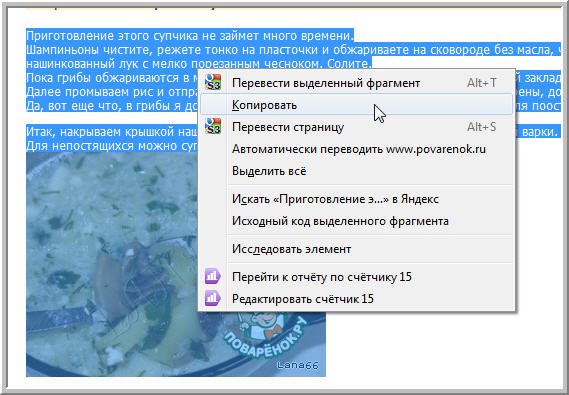Screen dimensions: 569x395
Task: Click the S3 translator icon beside "Перевести выделенный фрагмент"
Action: (x=213, y=83)
